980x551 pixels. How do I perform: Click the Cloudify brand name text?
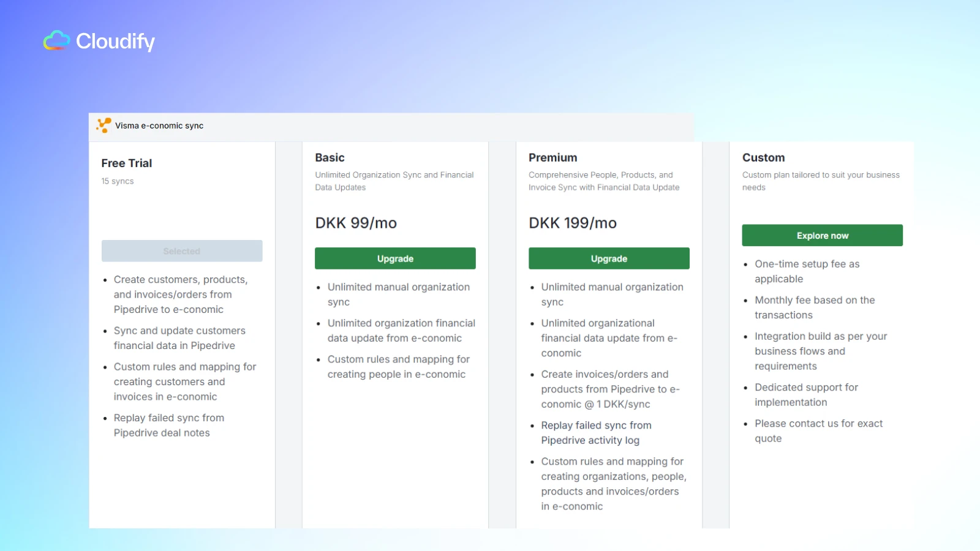point(115,41)
